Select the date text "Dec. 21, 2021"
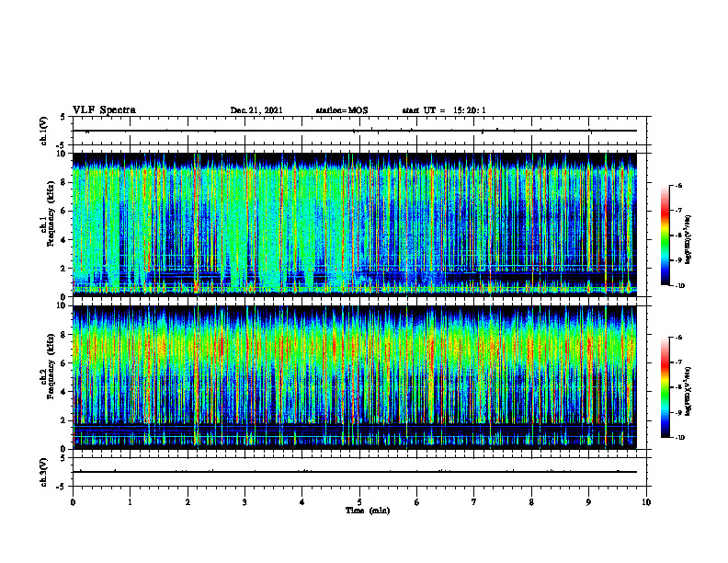The width and height of the screenshot is (728, 563). (256, 110)
